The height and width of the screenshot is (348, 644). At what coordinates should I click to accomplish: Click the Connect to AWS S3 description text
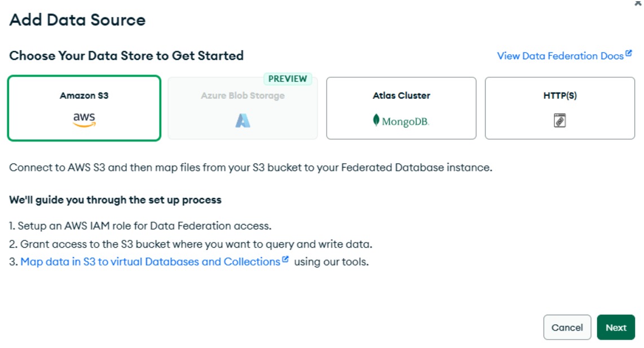pyautogui.click(x=250, y=168)
